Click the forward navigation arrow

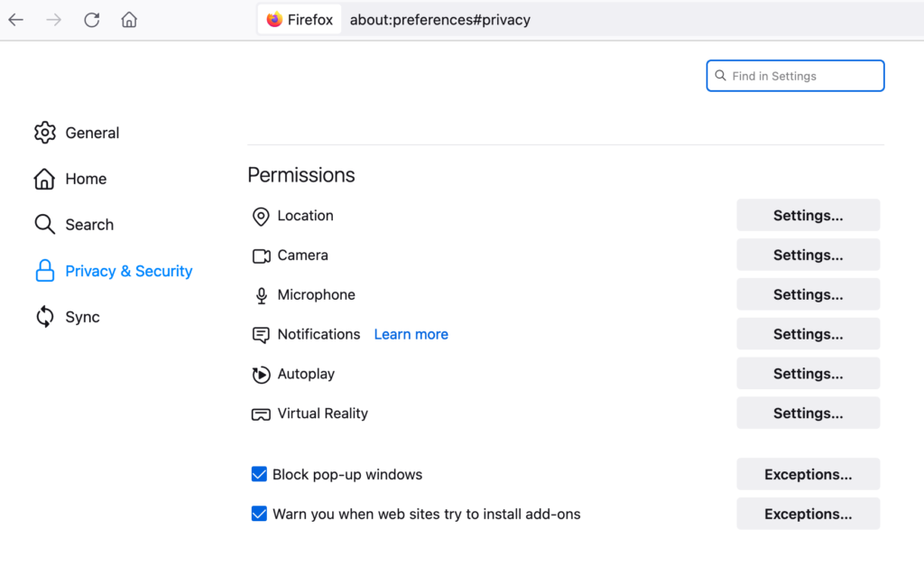point(53,20)
